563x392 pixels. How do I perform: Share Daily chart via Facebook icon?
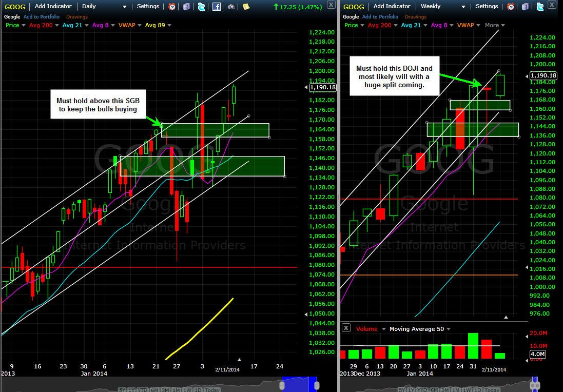click(217, 7)
